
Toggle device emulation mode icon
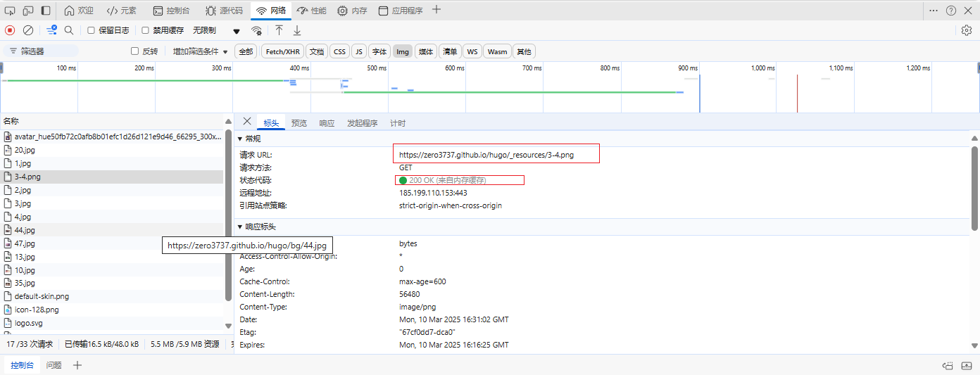28,11
